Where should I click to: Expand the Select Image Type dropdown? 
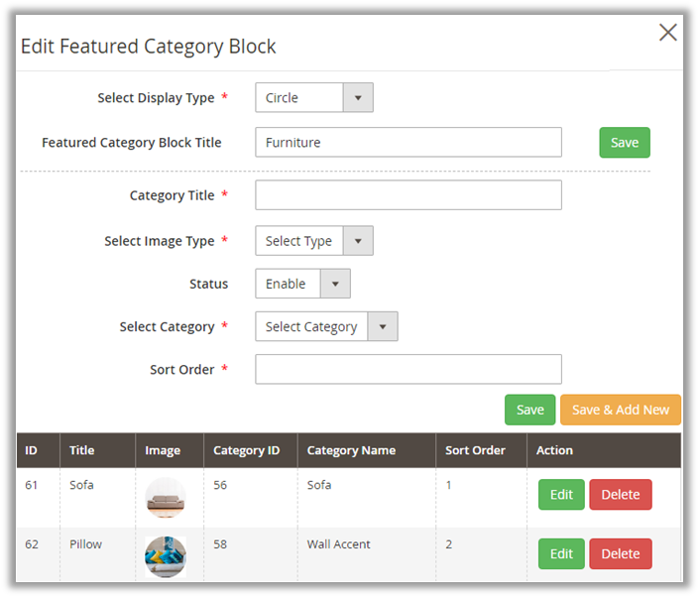coord(313,241)
